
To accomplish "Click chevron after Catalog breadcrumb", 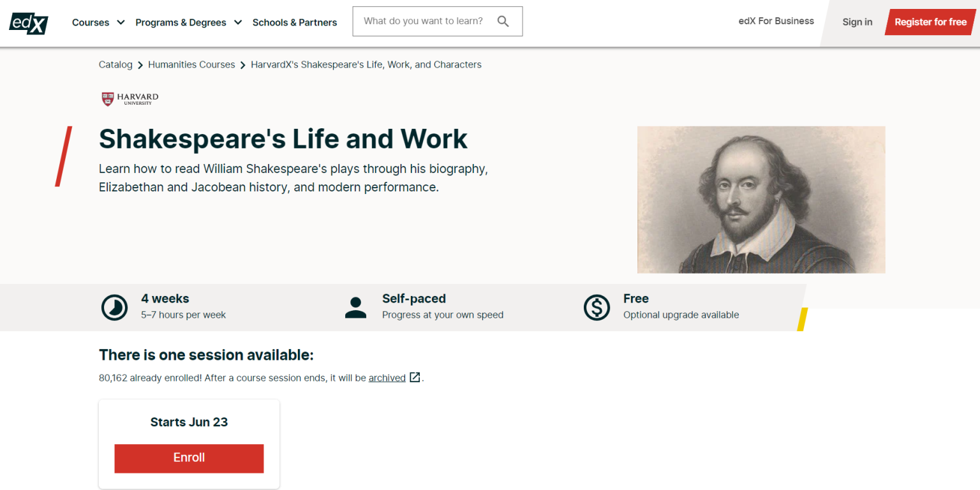I will (140, 65).
